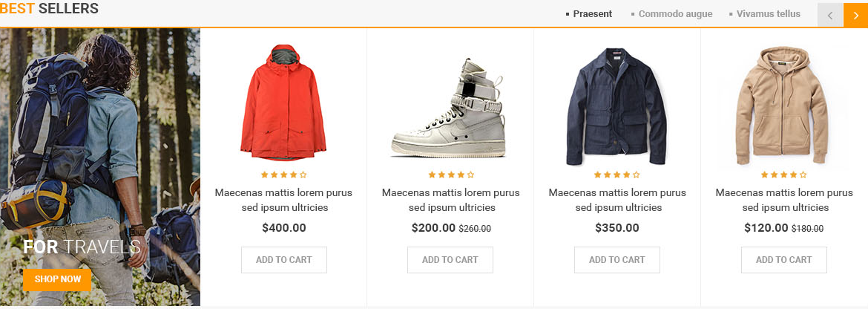
Task: Open the red jacket product image
Action: pos(283,100)
